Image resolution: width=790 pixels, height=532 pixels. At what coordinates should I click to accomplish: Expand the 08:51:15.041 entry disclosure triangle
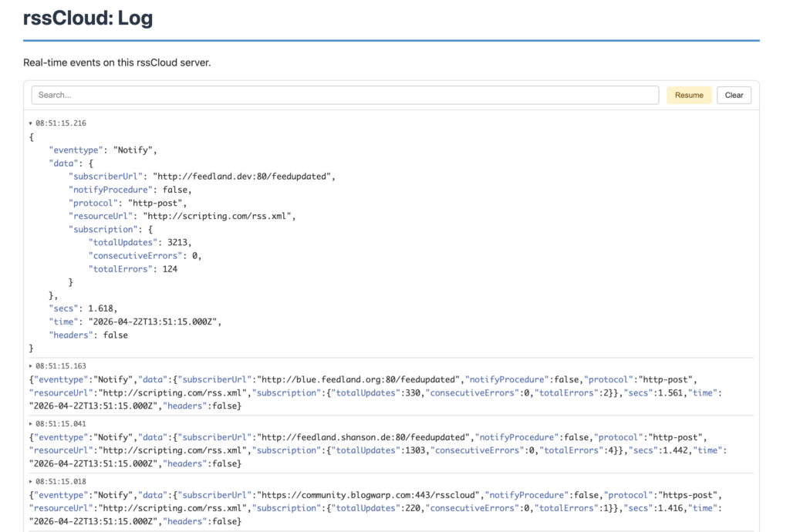31,424
